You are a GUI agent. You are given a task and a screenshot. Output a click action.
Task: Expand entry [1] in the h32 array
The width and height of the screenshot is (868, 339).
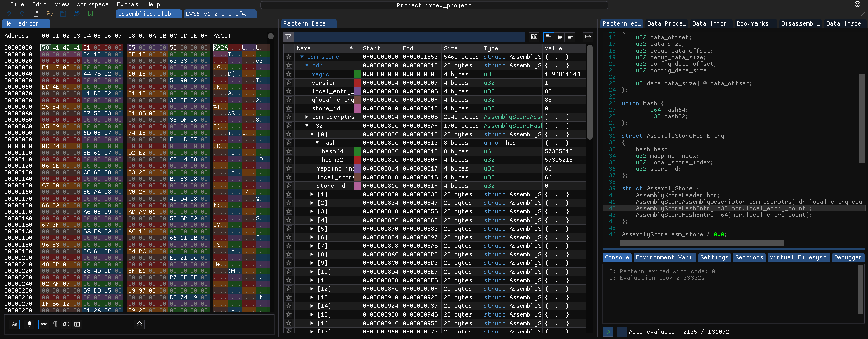[x=312, y=194]
